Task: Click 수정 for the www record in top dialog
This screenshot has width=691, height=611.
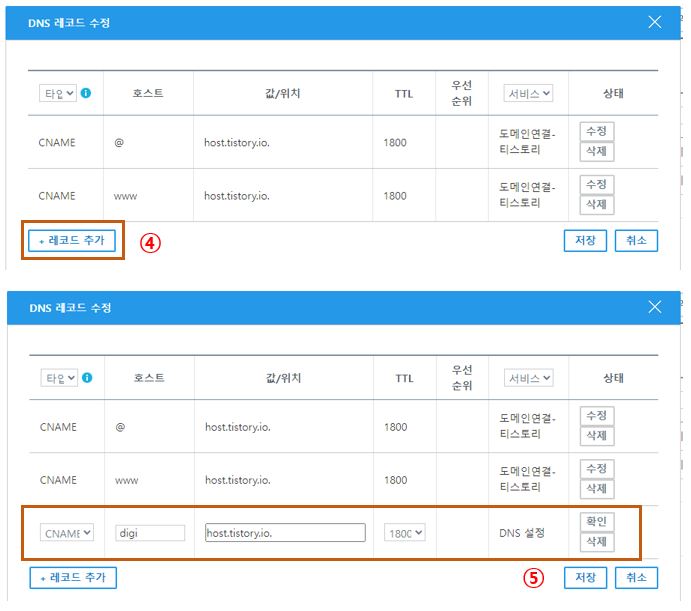Action: click(597, 185)
